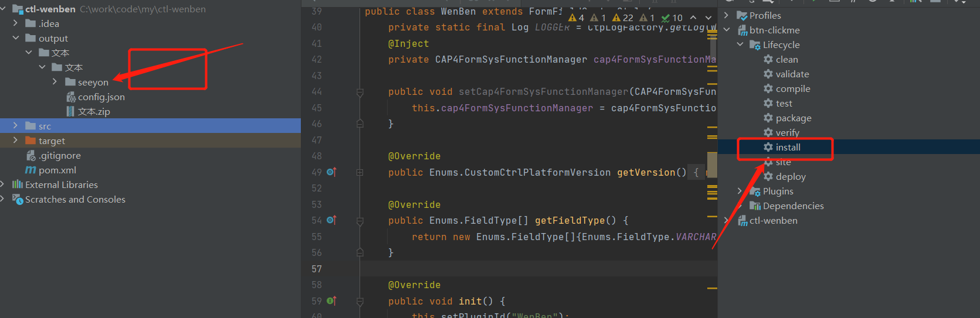The width and height of the screenshot is (980, 318).
Task: Click the green typo checkmark showing 10
Action: click(672, 18)
